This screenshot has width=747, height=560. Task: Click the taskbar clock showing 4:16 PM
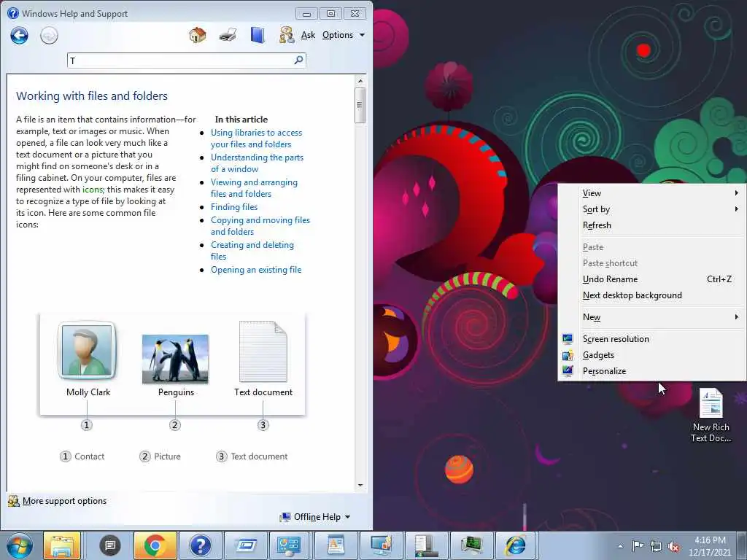710,546
